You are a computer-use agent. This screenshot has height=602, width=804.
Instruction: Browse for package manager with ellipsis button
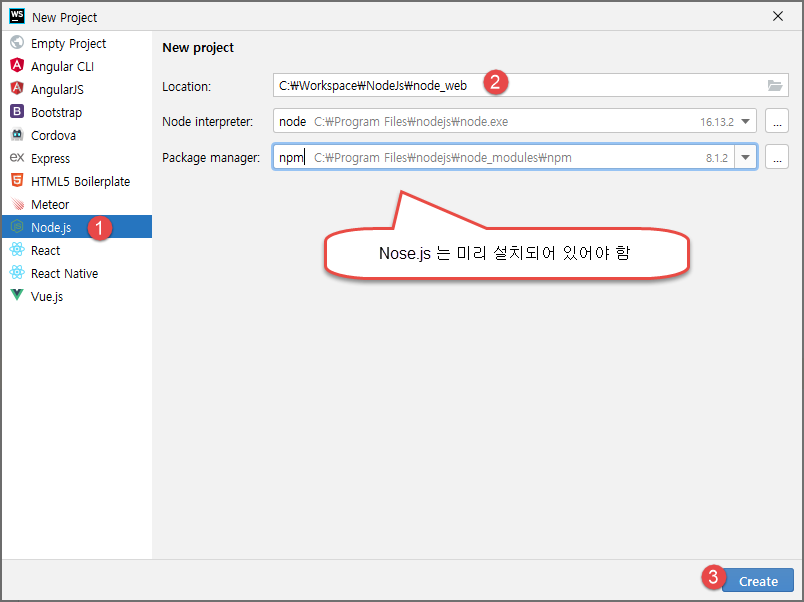click(x=777, y=157)
